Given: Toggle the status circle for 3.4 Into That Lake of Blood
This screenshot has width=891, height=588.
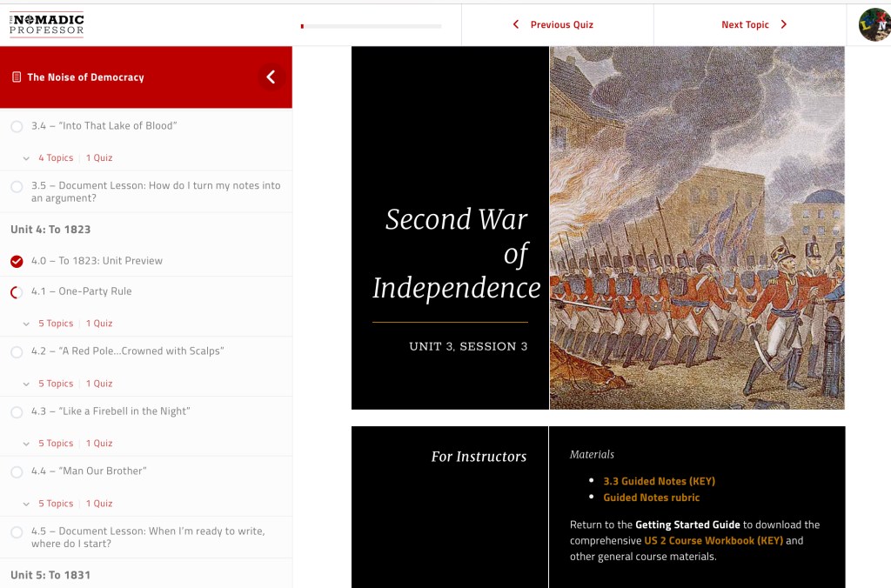Looking at the screenshot, I should [17, 126].
